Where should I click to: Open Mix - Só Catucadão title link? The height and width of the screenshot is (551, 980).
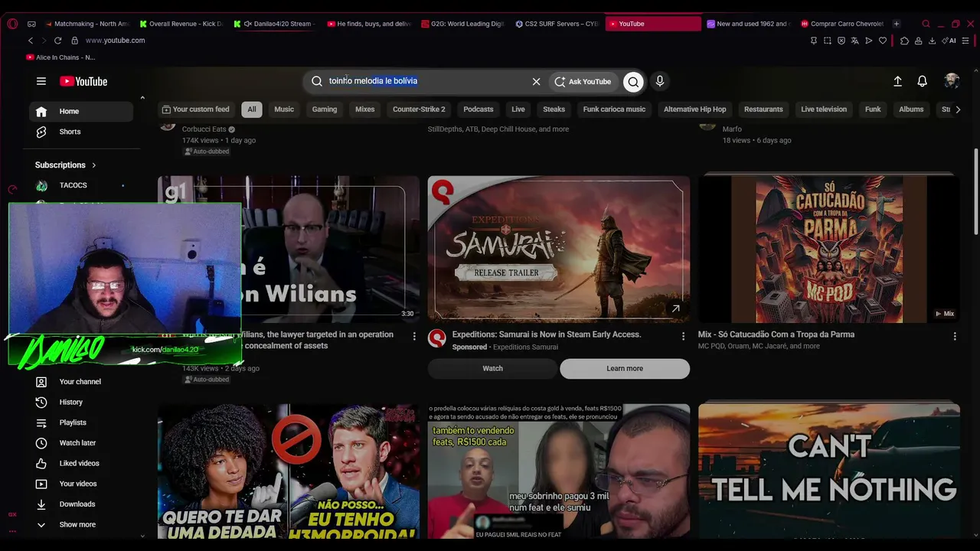[x=776, y=334]
